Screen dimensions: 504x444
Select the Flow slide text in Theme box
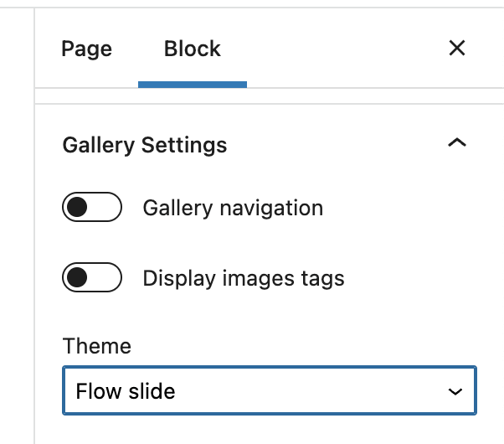[126, 391]
